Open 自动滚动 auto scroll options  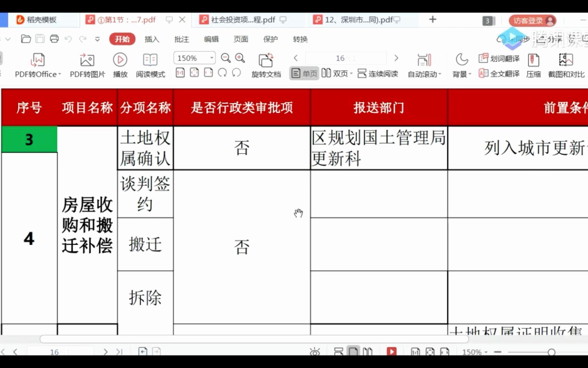424,65
